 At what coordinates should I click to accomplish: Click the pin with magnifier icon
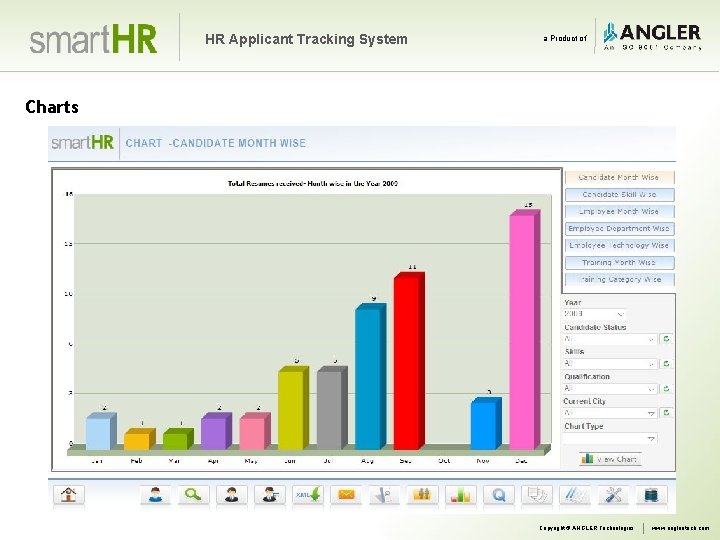pos(384,495)
